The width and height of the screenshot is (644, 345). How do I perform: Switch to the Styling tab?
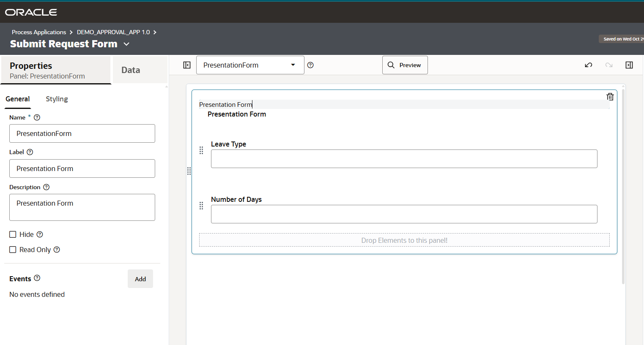click(x=57, y=99)
